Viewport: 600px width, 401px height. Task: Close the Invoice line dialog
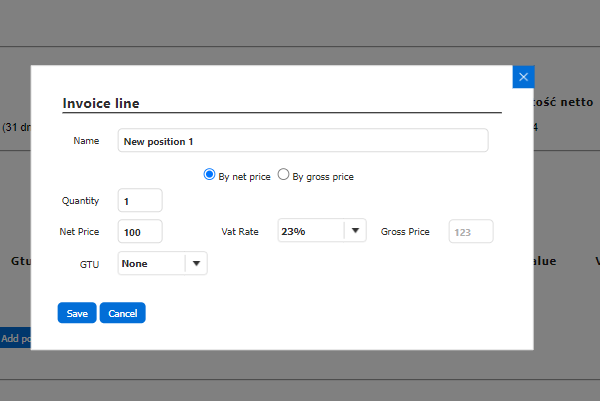coord(524,77)
